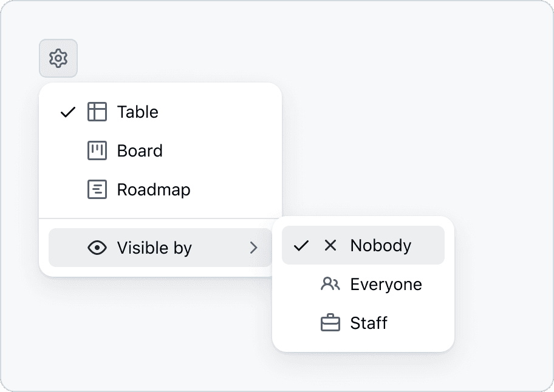The height and width of the screenshot is (392, 554).
Task: Set visibility to the Nobody label
Action: point(381,245)
